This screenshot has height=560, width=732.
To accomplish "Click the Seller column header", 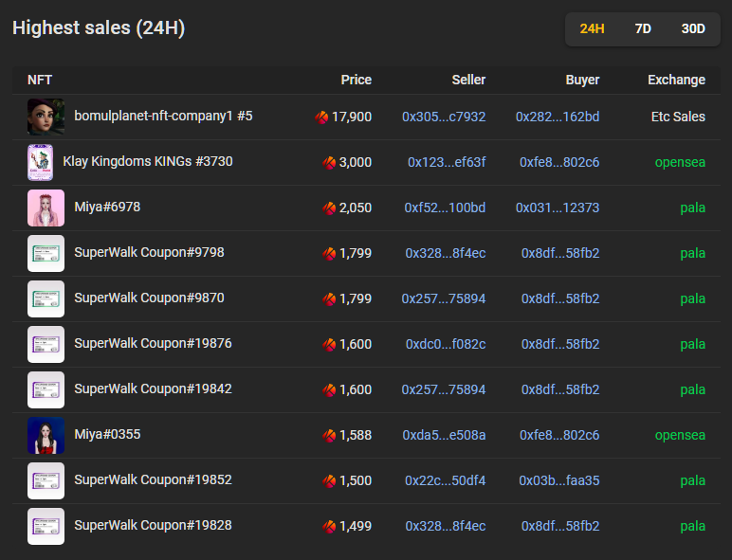I will pos(468,80).
